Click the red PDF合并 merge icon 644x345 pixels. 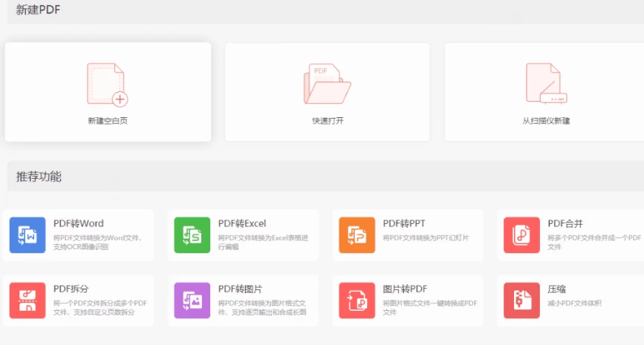click(x=521, y=235)
